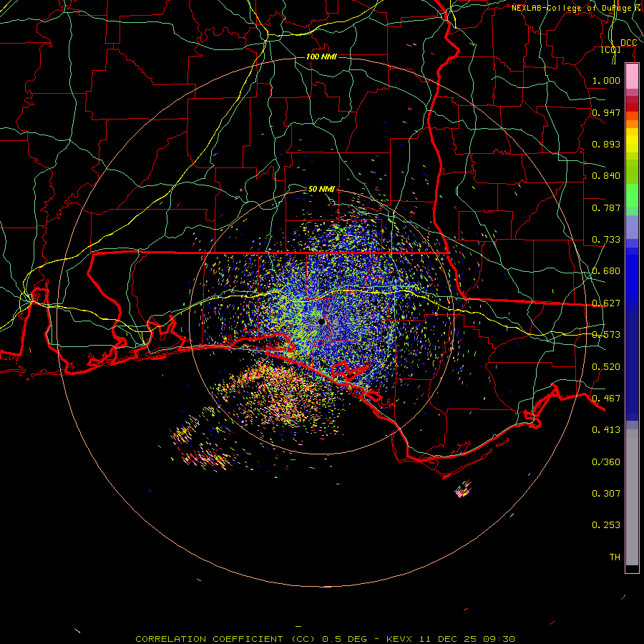Viewport: 644px width, 644px height.
Task: Pick the bright green color bar segment
Action: [632, 195]
